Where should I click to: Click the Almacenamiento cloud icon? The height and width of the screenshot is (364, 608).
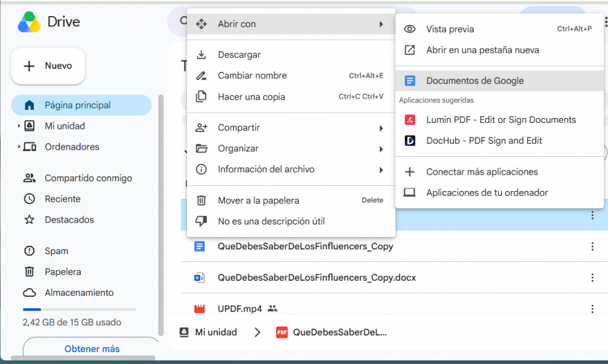click(x=30, y=293)
